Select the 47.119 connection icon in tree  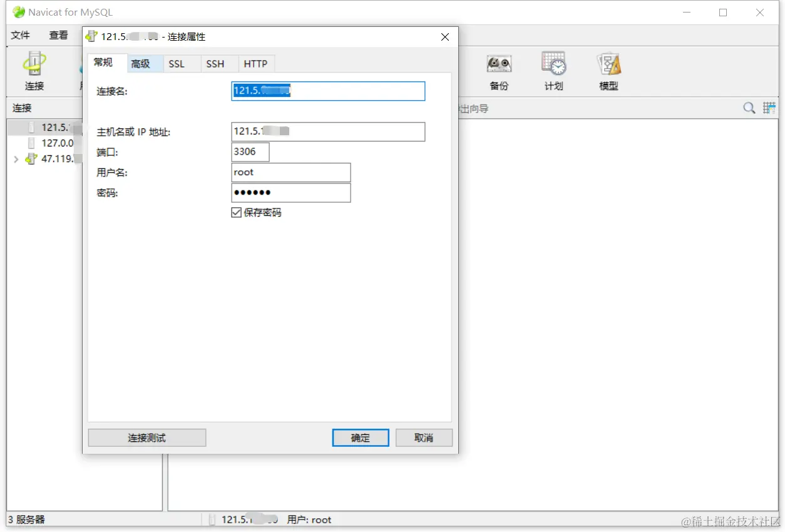(x=31, y=159)
